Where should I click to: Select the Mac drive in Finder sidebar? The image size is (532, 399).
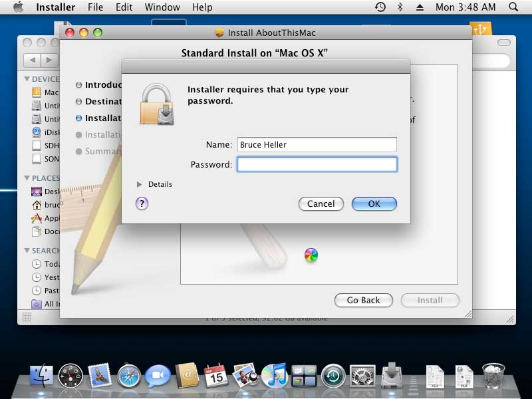(x=45, y=92)
